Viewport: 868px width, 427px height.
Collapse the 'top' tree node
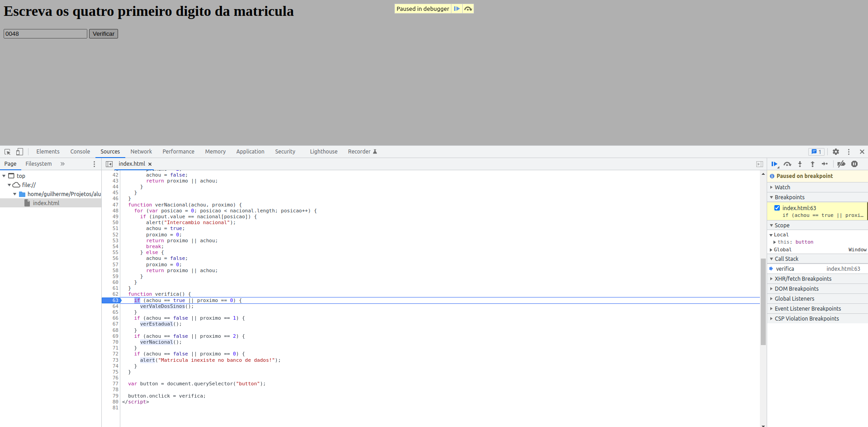(4, 176)
